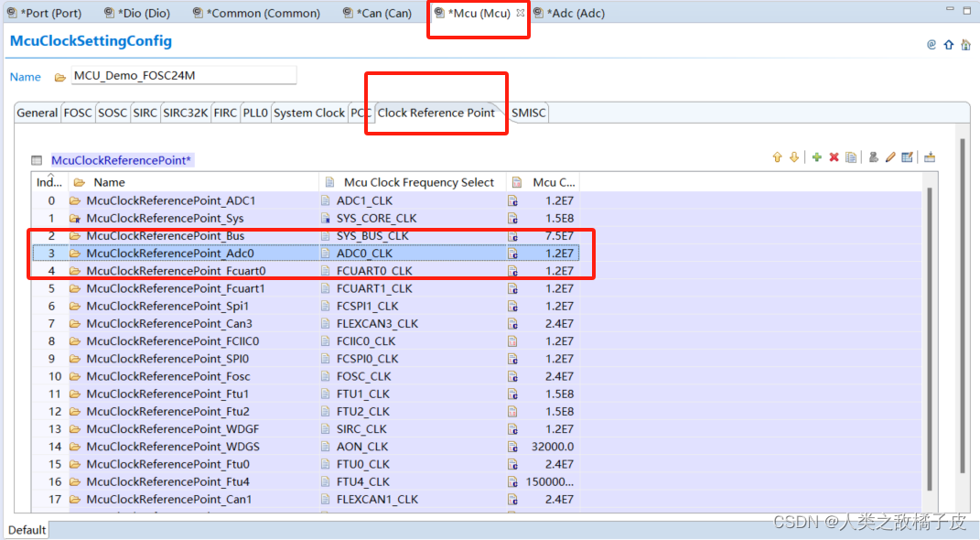Click the Default button at bottom left
Image resolution: width=980 pixels, height=540 pixels.
[x=27, y=529]
